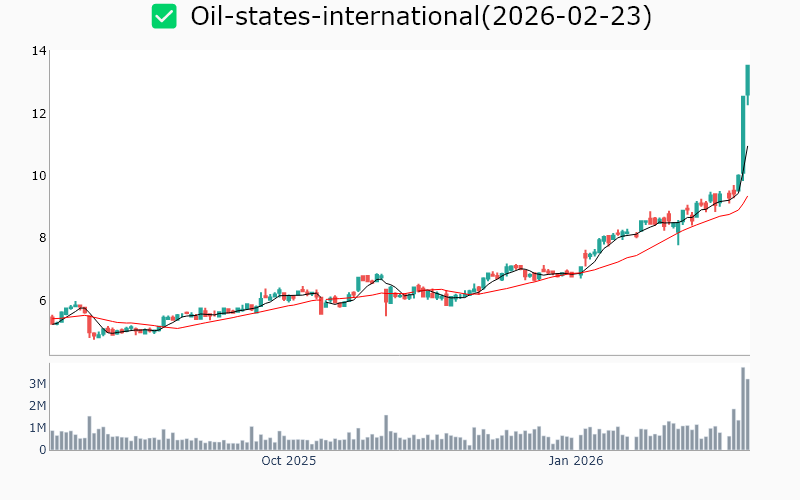Click the 12 price axis label
The width and height of the screenshot is (800, 500).
tap(39, 114)
